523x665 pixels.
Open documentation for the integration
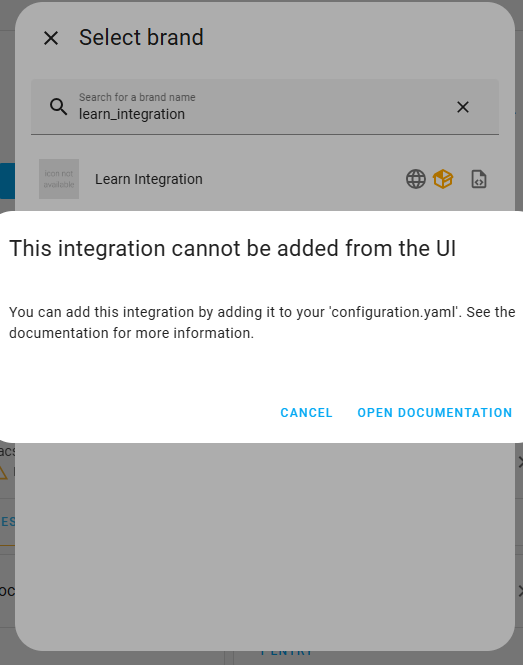click(x=435, y=413)
